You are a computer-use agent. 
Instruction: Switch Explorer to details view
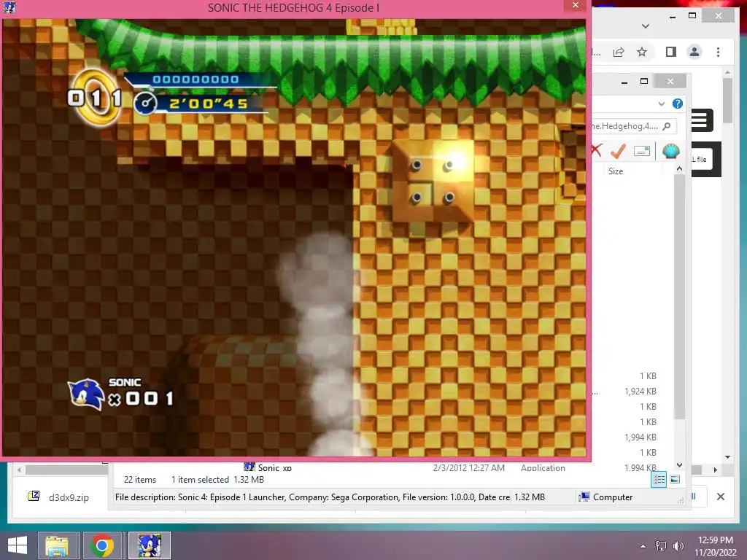pyautogui.click(x=659, y=480)
